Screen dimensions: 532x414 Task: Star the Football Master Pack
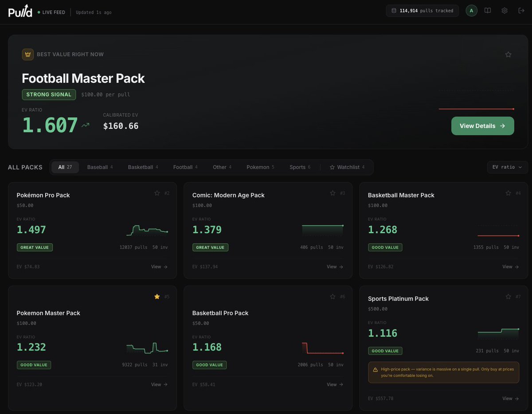(509, 54)
